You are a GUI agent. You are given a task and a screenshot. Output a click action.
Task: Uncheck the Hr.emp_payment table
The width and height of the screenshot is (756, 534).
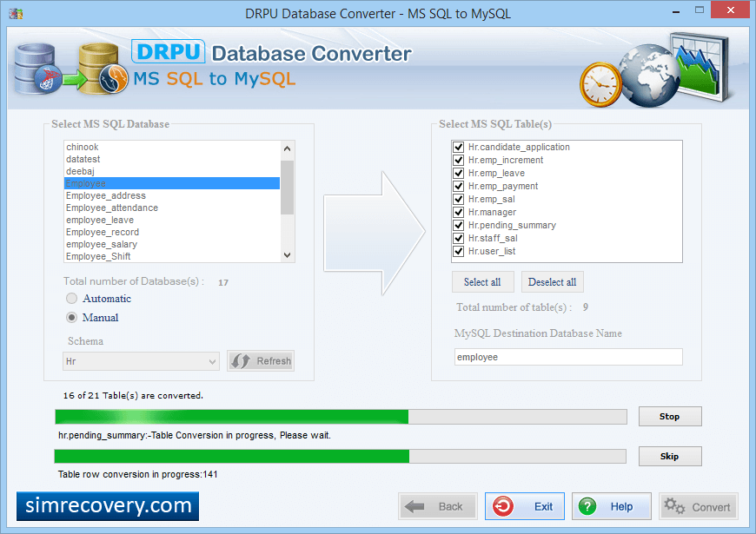[458, 186]
